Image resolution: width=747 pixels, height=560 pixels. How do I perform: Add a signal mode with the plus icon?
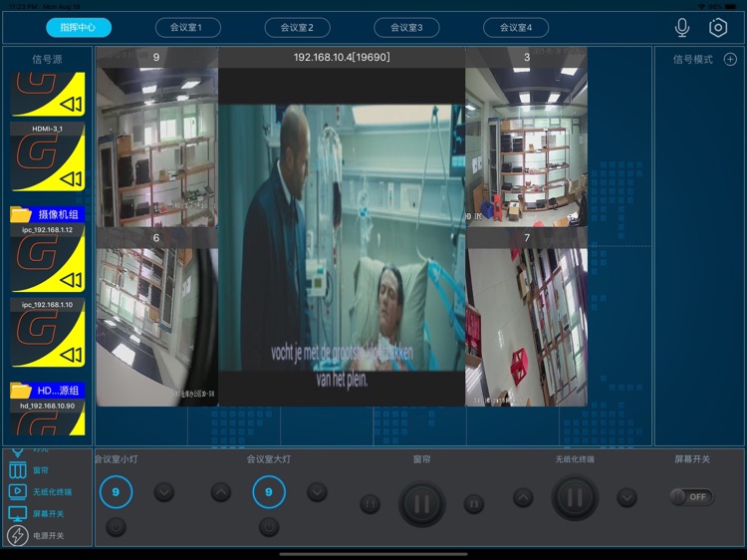[730, 59]
